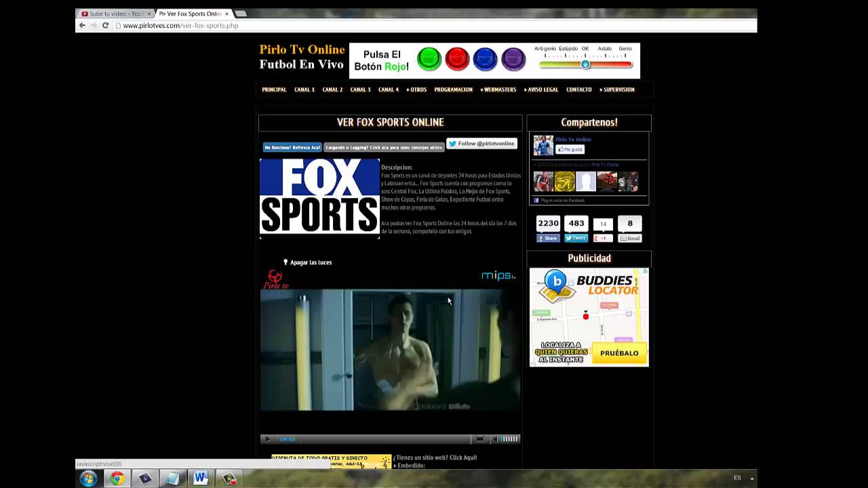Click the red truck fan avatar
Viewport: 868px width, 488px height.
click(x=607, y=182)
